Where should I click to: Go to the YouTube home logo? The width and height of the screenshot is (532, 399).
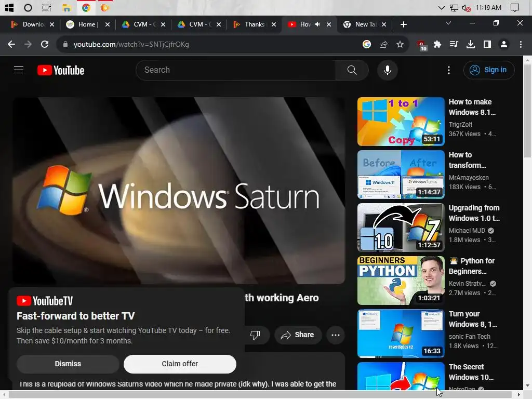click(x=61, y=70)
